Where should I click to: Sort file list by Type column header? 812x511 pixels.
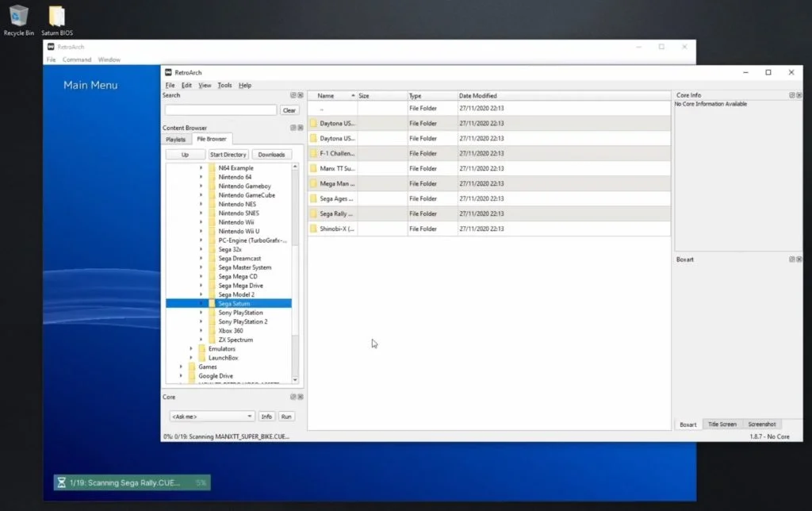(432, 96)
